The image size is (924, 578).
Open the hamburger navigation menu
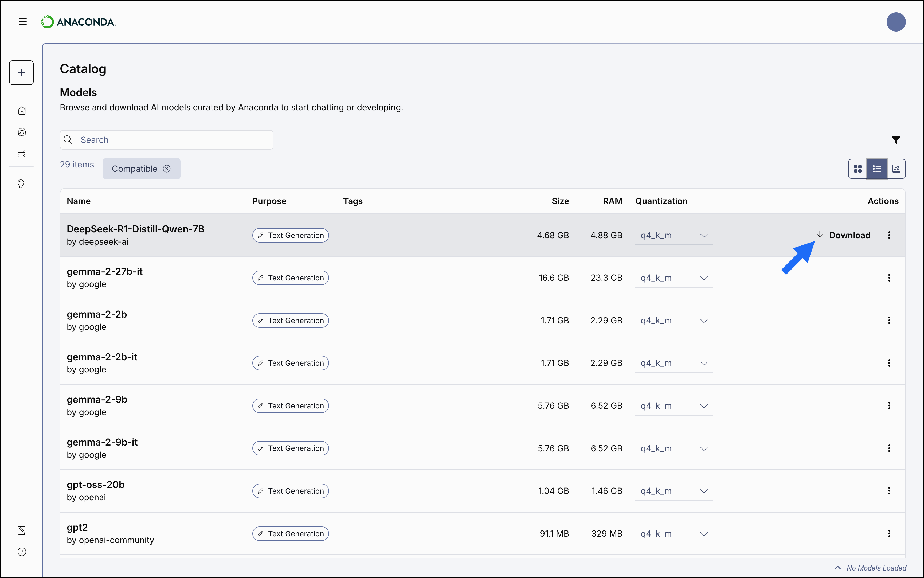(x=23, y=22)
